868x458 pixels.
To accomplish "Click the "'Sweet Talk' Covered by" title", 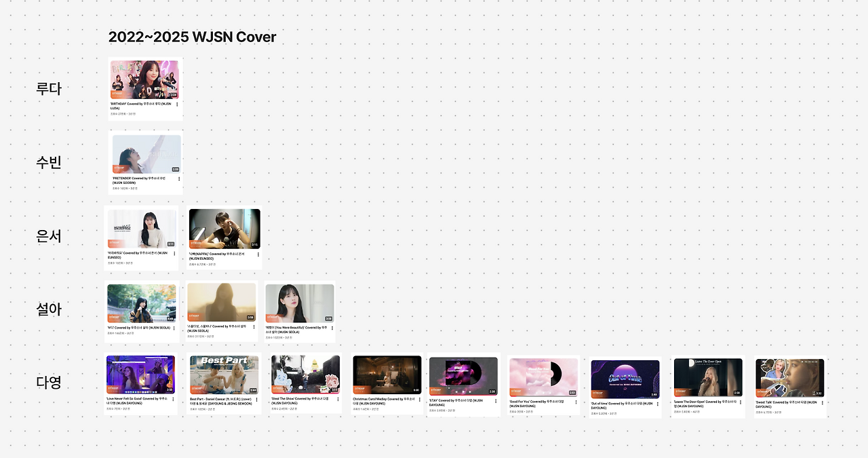I will click(x=772, y=402).
